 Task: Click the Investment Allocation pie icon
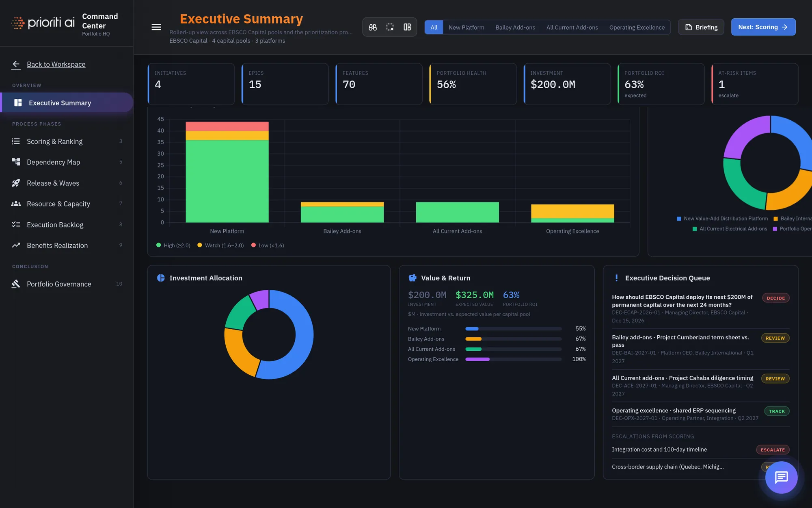coord(161,278)
